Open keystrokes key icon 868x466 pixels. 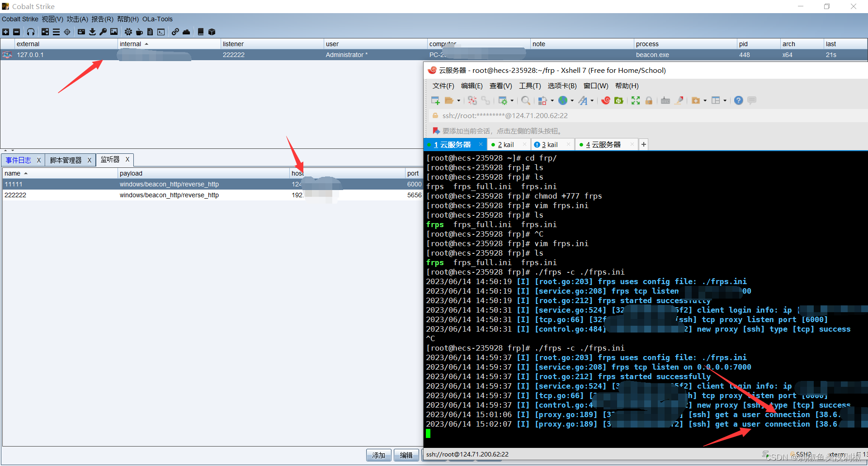click(103, 32)
